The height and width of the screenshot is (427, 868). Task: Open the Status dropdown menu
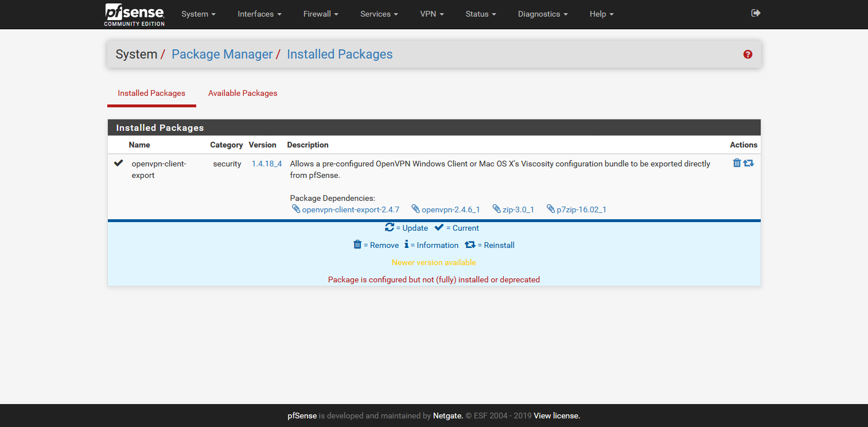(x=481, y=14)
